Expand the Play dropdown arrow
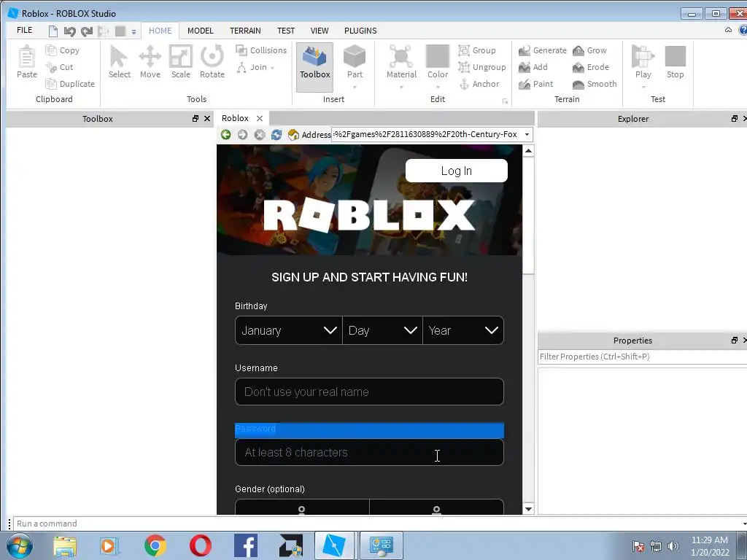 [643, 87]
